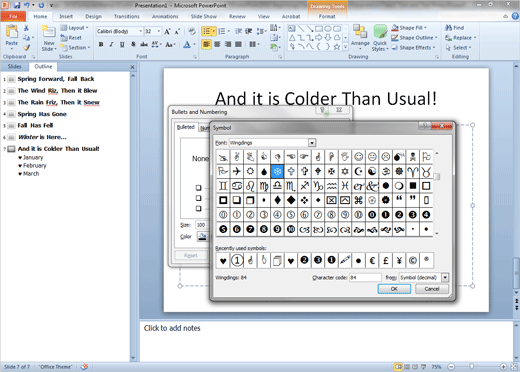
Task: Open the font size dropdown showing 32
Action: 159,31
